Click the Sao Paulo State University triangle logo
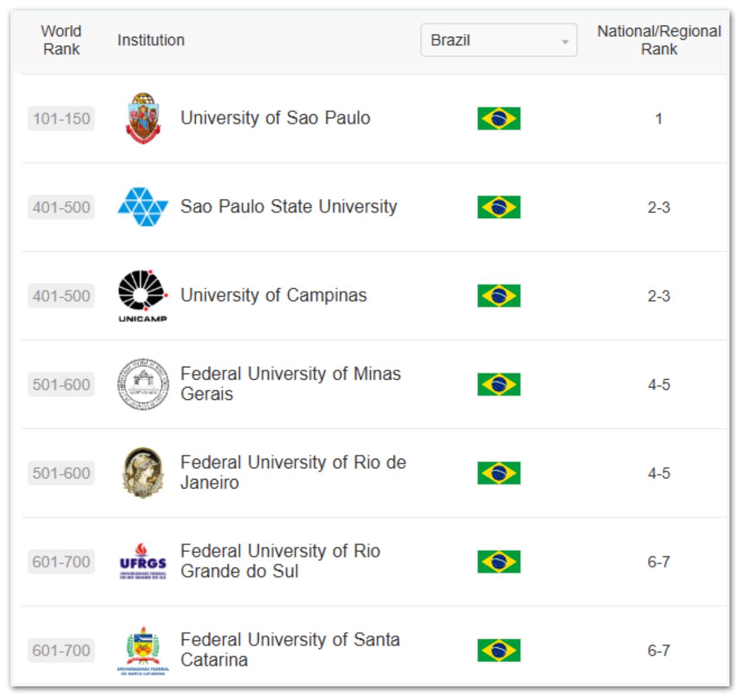This screenshot has height=700, width=743. 143,207
